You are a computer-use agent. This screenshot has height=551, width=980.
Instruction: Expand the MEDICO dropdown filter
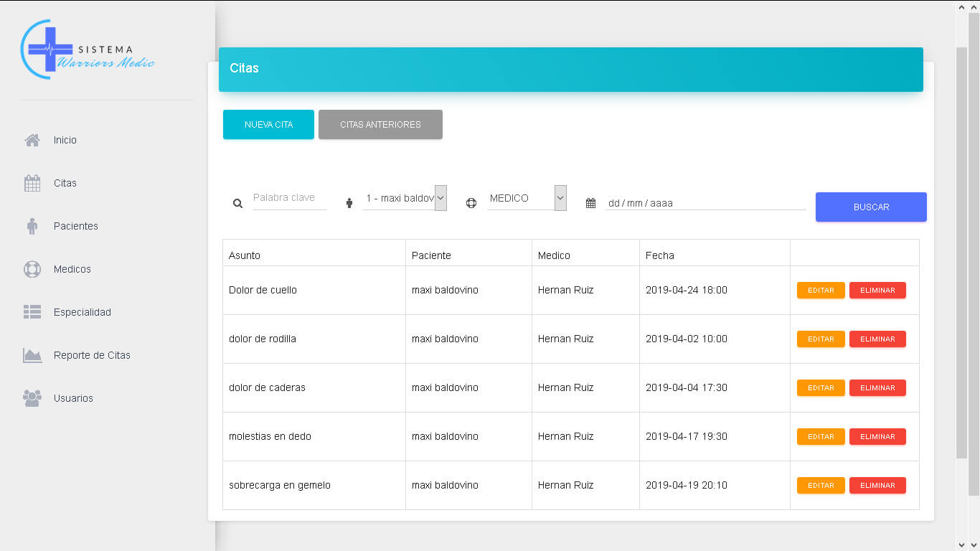(527, 198)
